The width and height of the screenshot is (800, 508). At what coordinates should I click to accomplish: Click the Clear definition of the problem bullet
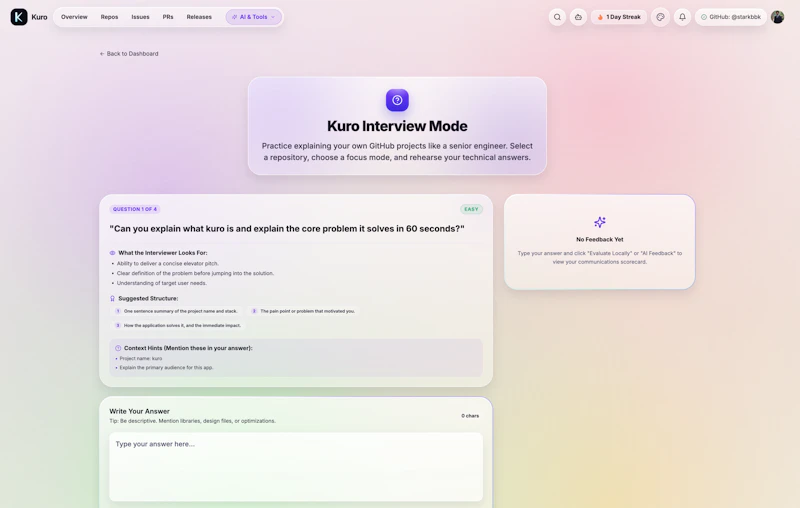195,273
